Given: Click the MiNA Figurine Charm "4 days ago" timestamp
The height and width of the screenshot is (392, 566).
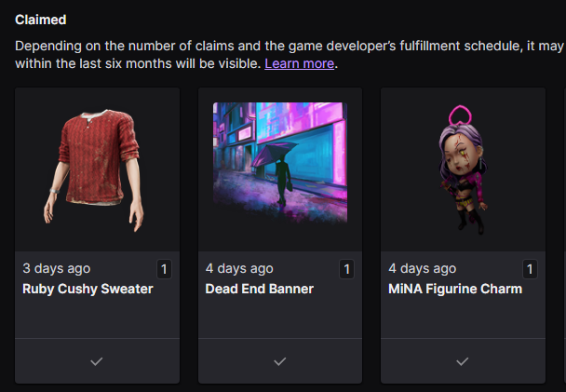Looking at the screenshot, I should pos(422,268).
